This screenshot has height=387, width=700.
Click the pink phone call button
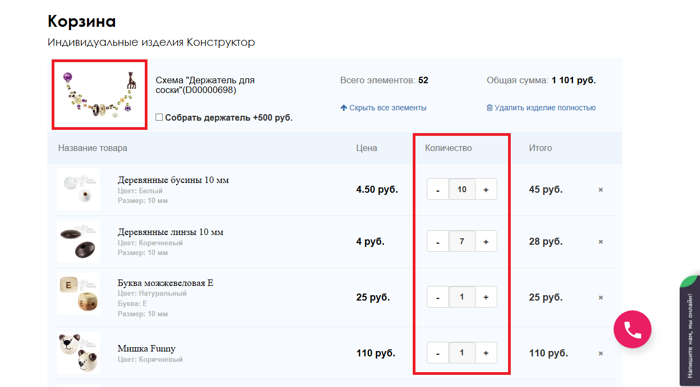[x=632, y=329]
